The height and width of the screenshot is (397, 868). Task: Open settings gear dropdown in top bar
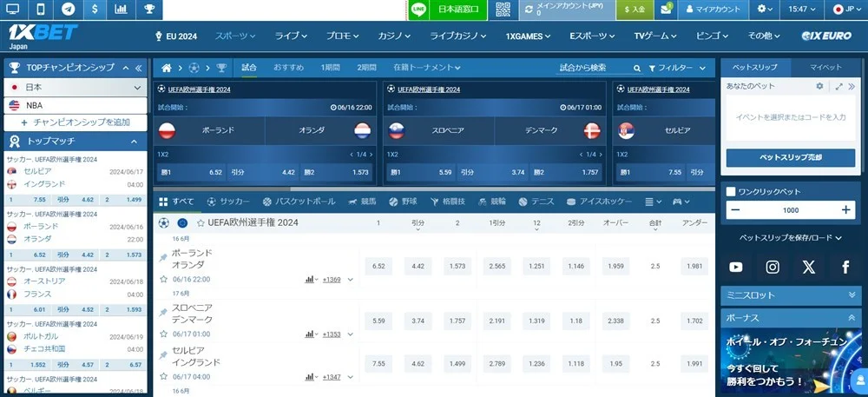pyautogui.click(x=765, y=10)
